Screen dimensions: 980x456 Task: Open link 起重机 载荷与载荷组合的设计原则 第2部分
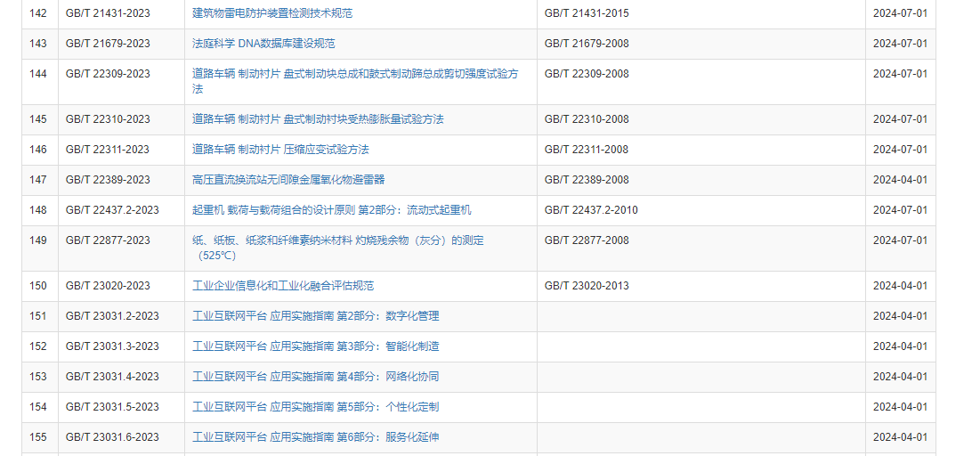point(331,210)
